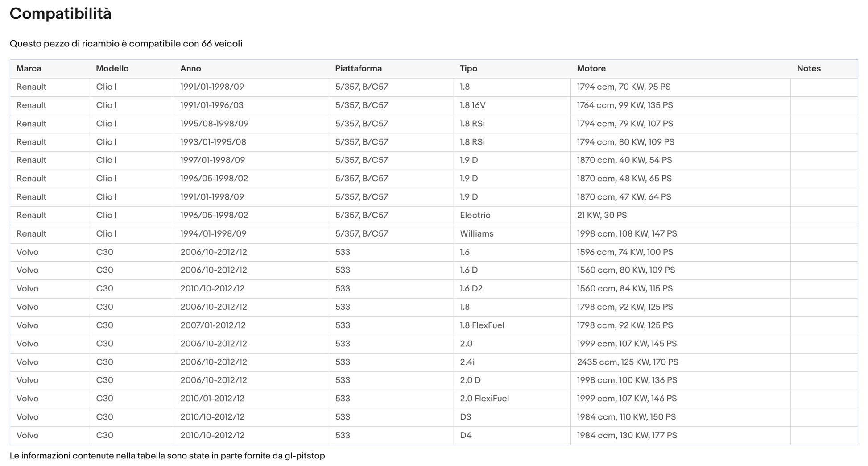Click the gl-pitstop information footer text
The width and height of the screenshot is (868, 466).
click(167, 456)
